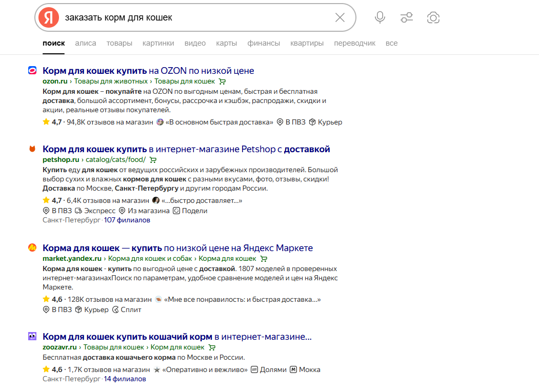Click the Мокка icon in Zoozavr result

293,369
